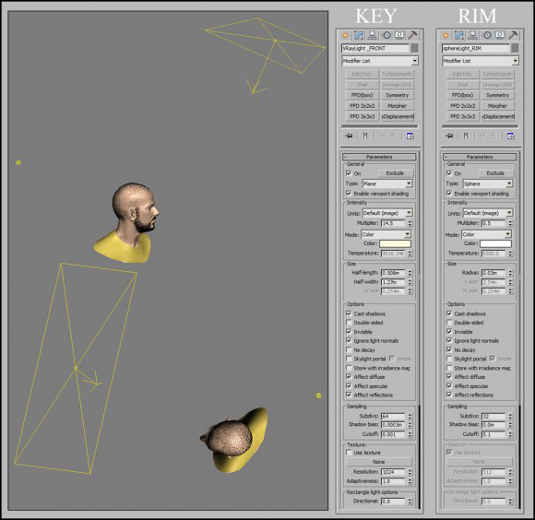Click Pin Stack icon in RIM panel
Viewport: 535px width, 520px height.
click(x=449, y=136)
